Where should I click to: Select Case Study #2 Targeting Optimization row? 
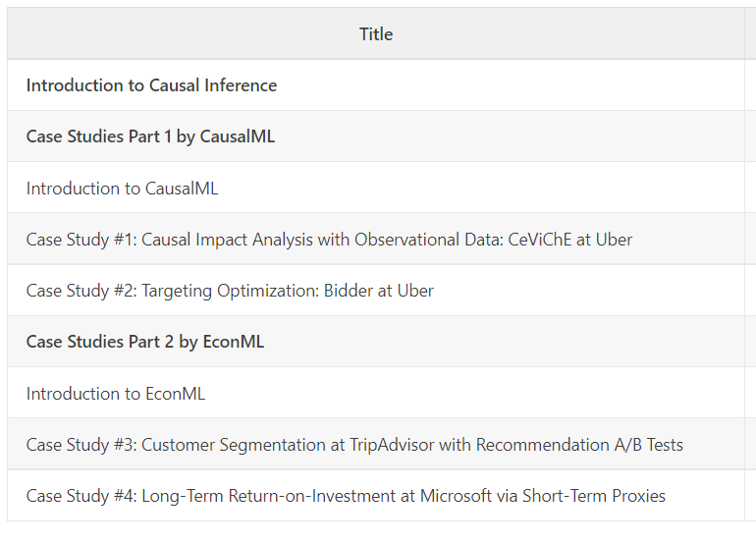[x=230, y=291]
